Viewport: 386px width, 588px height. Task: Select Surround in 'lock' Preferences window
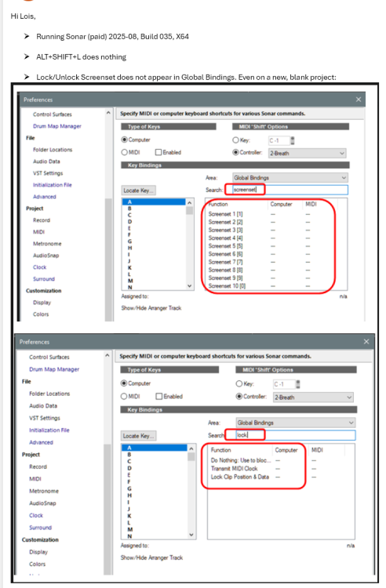(x=40, y=528)
